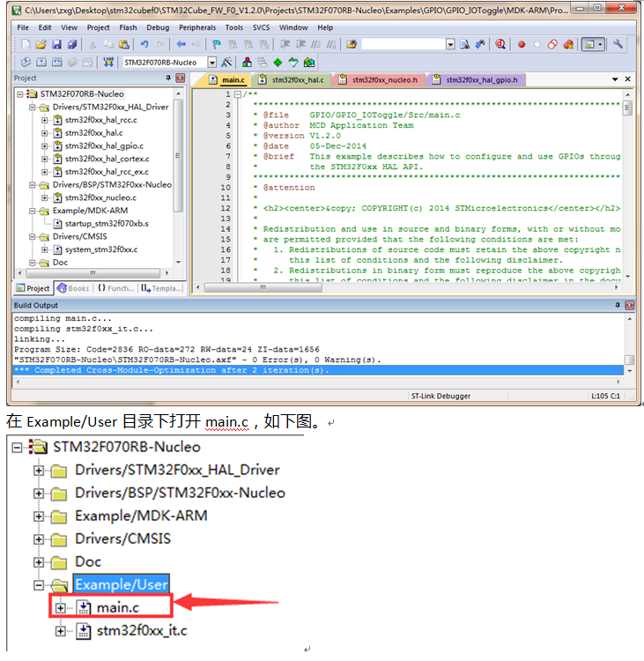Insert a bookmark with the flag icon
The image size is (644, 661).
point(217,44)
